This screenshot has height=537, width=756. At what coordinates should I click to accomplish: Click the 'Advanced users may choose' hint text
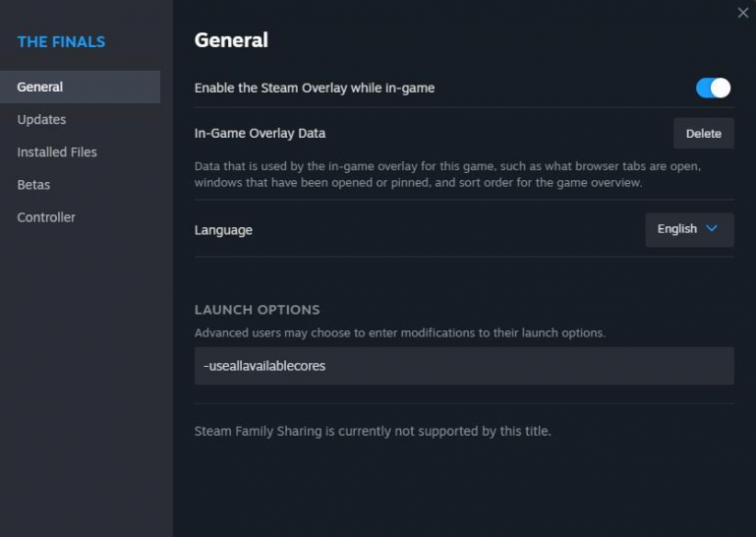click(399, 332)
